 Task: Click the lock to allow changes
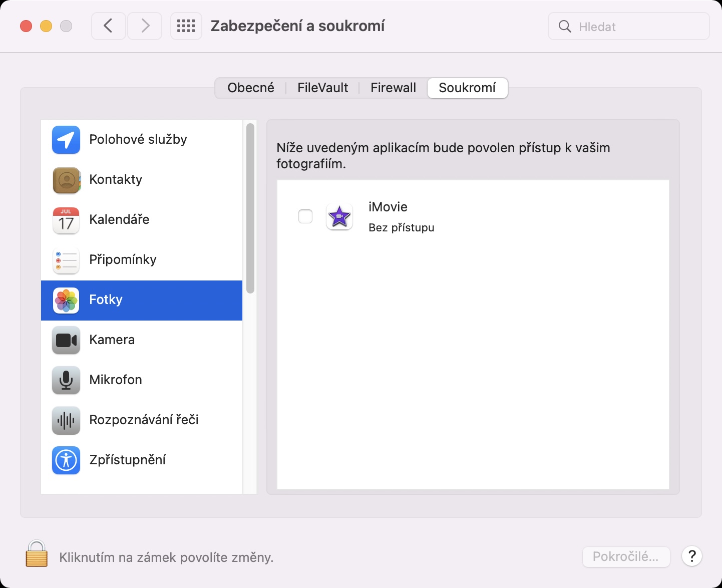37,554
